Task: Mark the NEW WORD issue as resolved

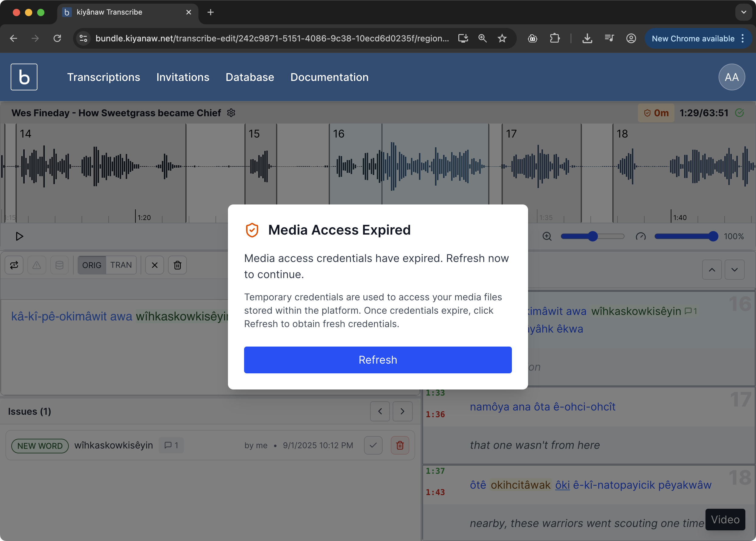Action: (373, 445)
